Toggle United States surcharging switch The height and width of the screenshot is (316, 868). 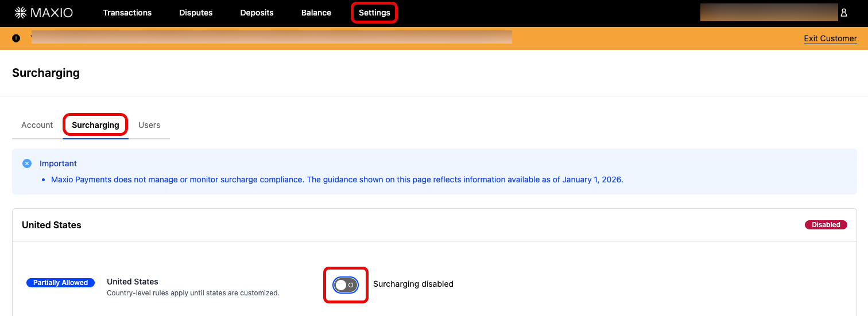(x=346, y=284)
